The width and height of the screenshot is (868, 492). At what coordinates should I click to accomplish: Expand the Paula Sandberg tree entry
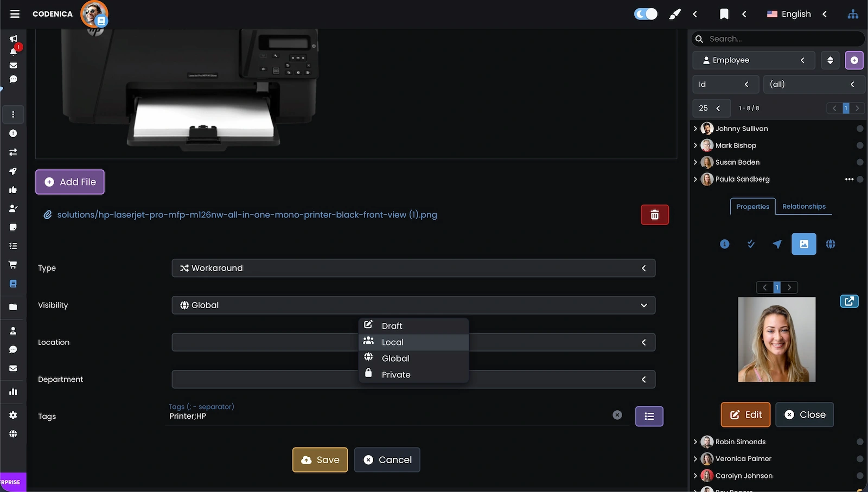pyautogui.click(x=695, y=179)
